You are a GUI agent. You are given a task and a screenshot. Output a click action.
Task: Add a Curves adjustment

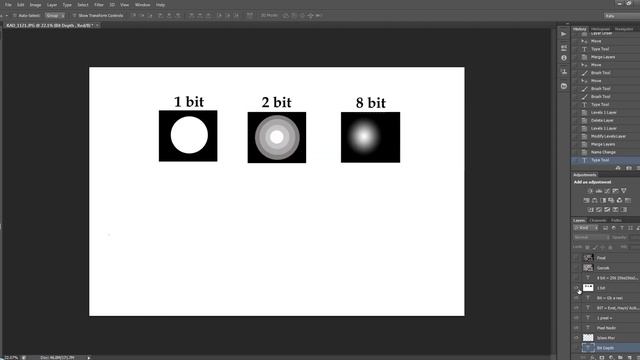pos(607,191)
